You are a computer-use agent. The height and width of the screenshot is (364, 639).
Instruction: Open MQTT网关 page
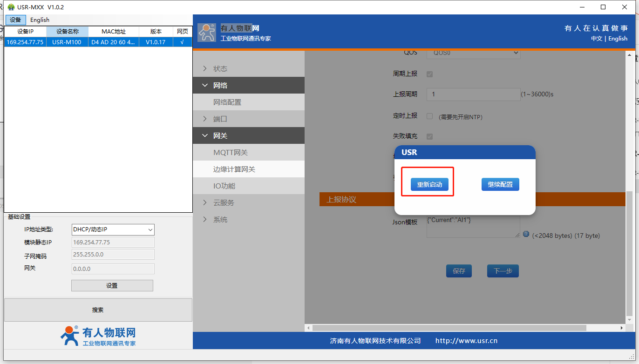[x=249, y=153]
